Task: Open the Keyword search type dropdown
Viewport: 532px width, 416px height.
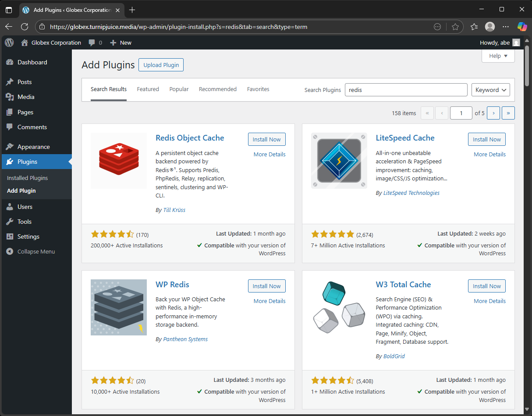Action: coord(490,90)
